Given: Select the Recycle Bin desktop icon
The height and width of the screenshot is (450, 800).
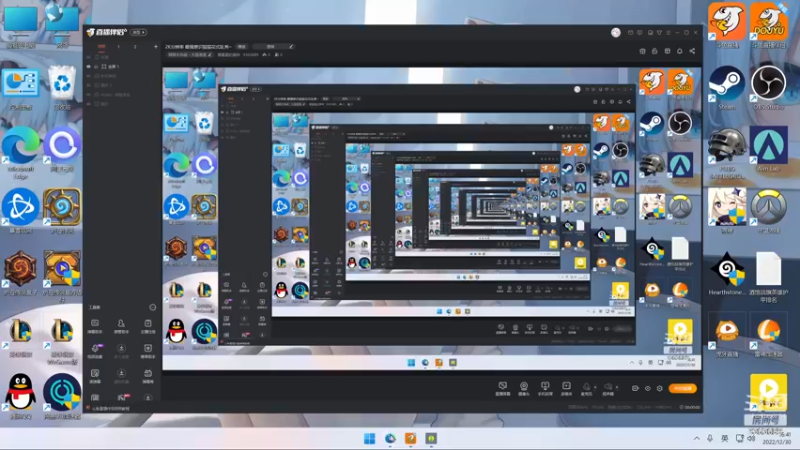Looking at the screenshot, I should coord(62,88).
